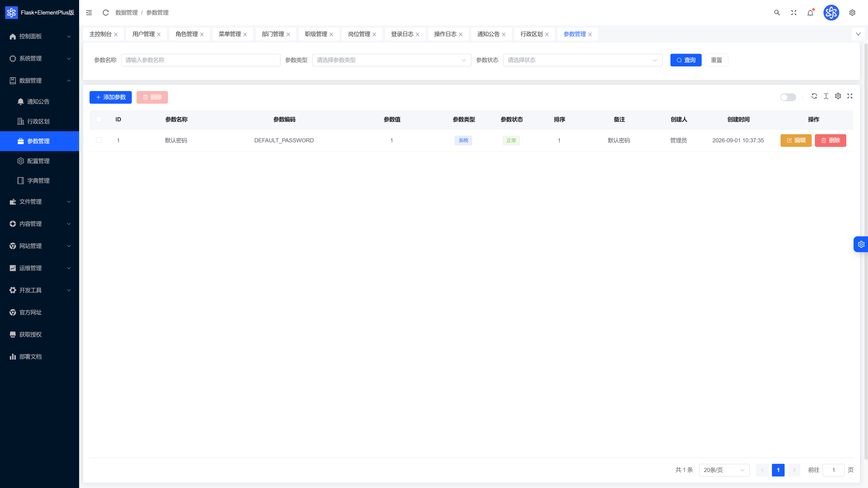The width and height of the screenshot is (868, 488).
Task: Open the 参数状态 dropdown
Action: tap(583, 60)
